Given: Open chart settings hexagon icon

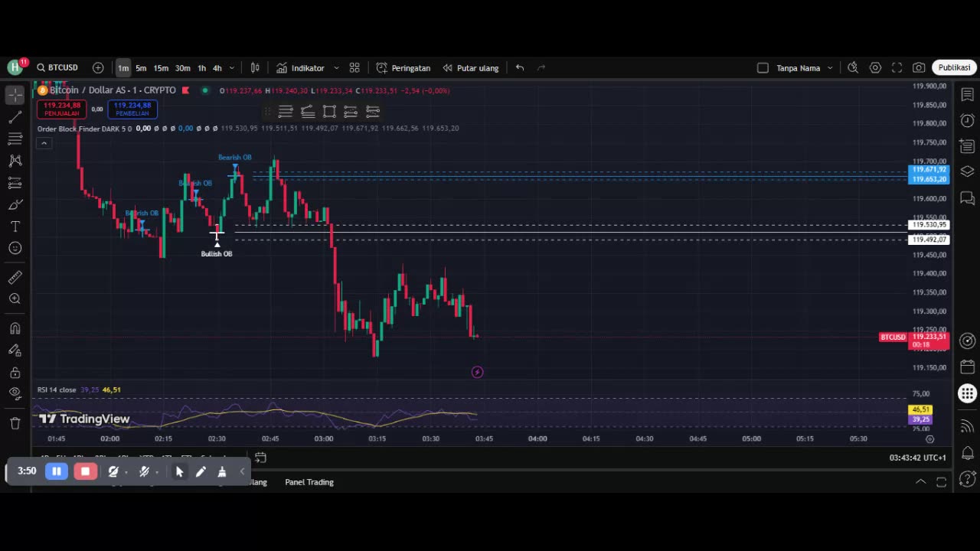Looking at the screenshot, I should click(x=875, y=68).
